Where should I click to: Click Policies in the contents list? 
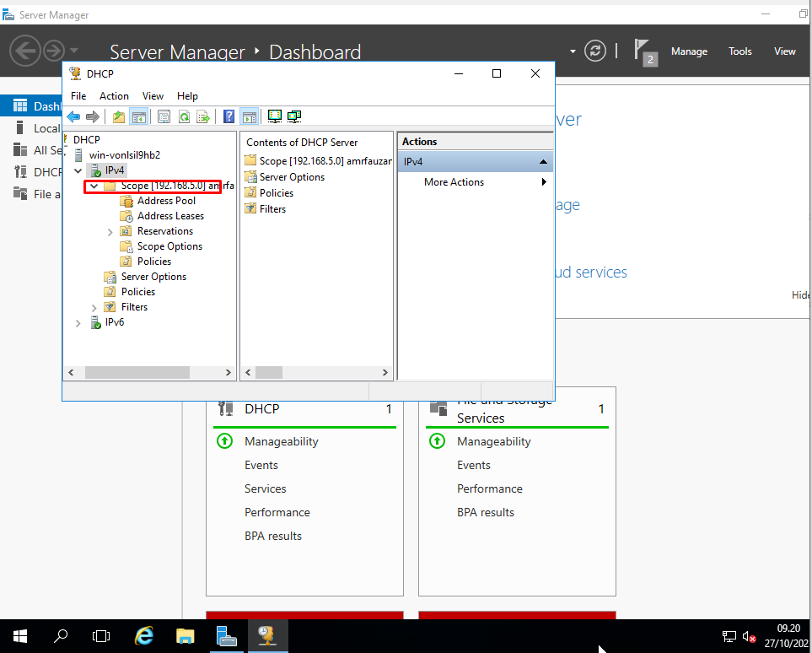[277, 193]
